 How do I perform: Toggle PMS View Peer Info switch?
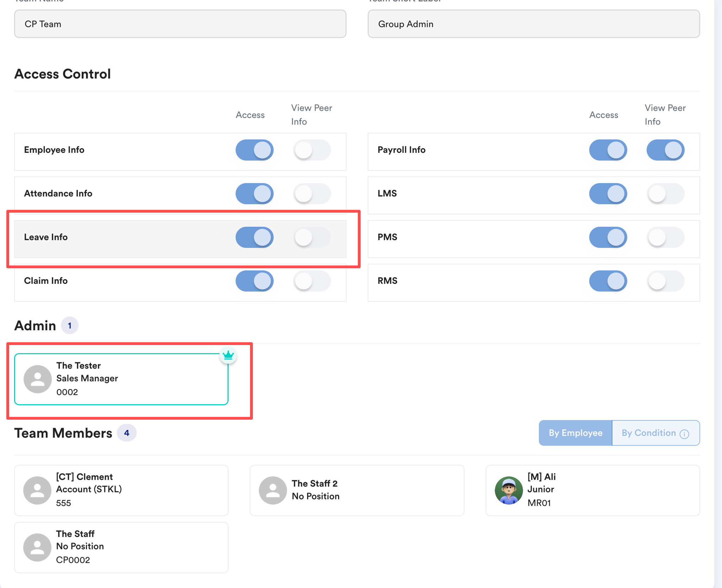(665, 237)
